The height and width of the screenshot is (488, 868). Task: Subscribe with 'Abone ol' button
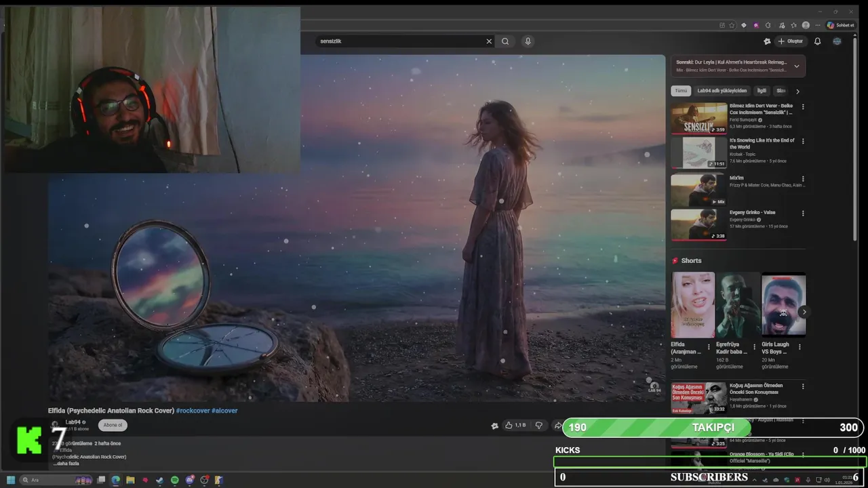[x=113, y=425]
